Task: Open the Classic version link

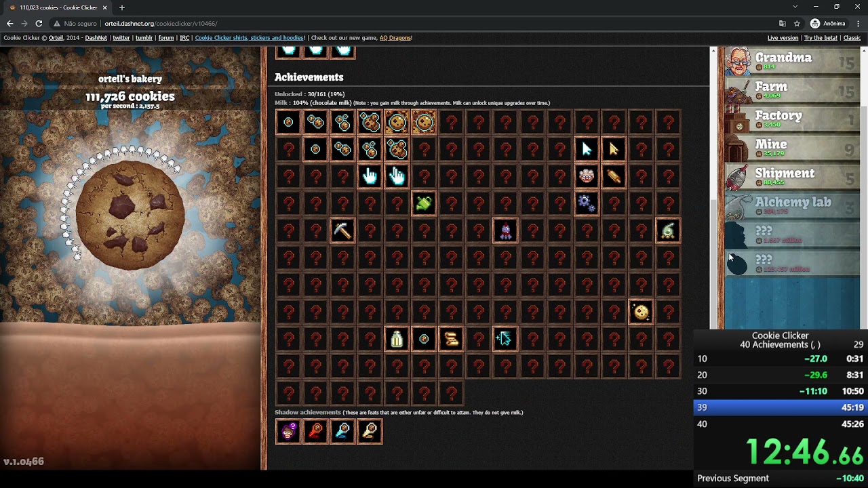Action: (x=852, y=38)
